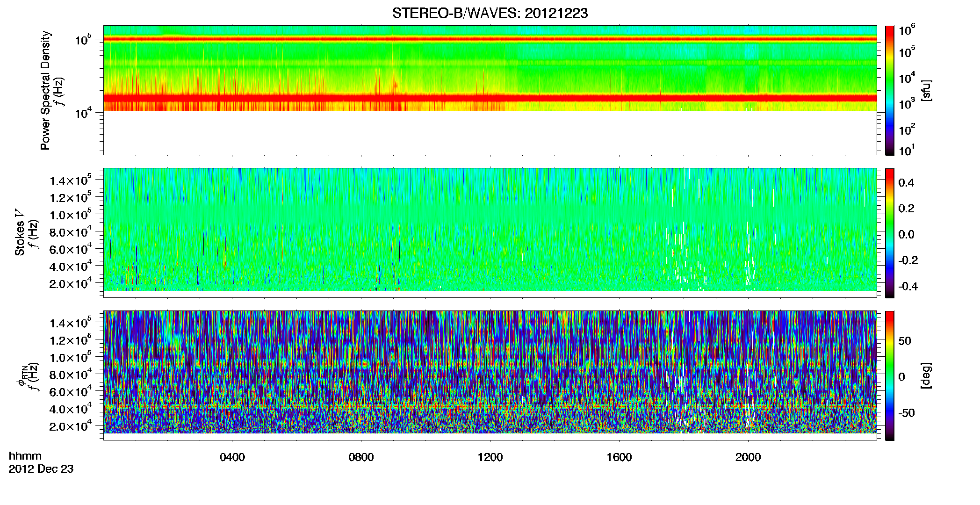The image size is (980, 505).
Task: Click the Stokes V axis label
Action: click(x=20, y=232)
